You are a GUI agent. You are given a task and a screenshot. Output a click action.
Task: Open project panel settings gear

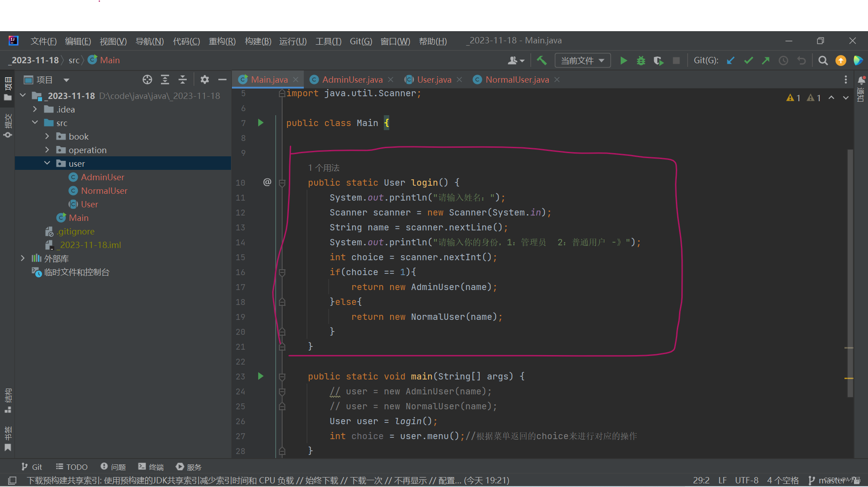tap(205, 80)
